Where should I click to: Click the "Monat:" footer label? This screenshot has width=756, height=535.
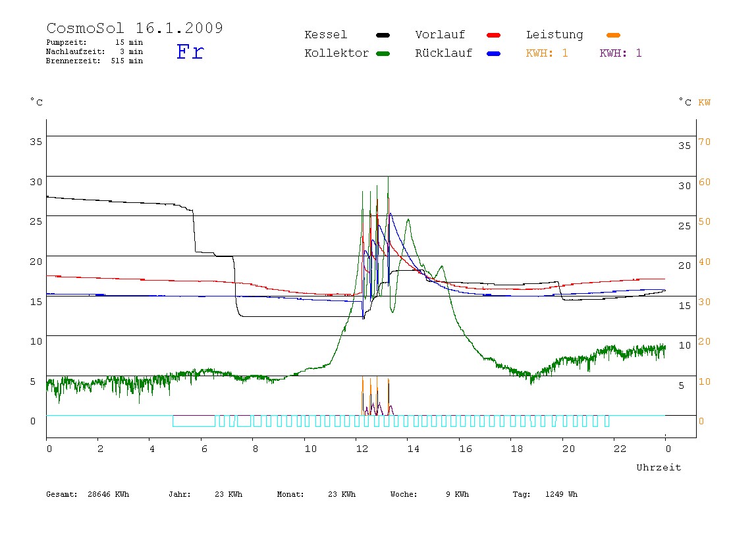click(x=290, y=494)
